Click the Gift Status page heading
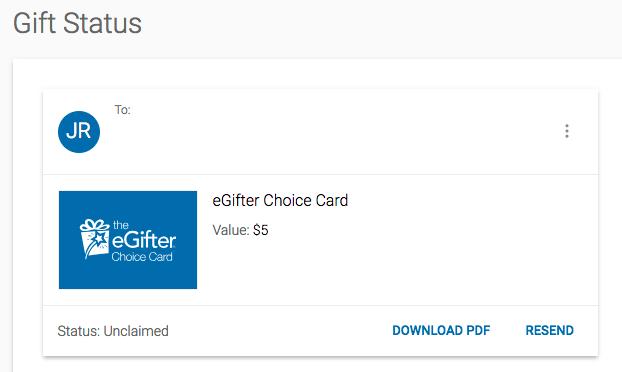 [x=77, y=23]
